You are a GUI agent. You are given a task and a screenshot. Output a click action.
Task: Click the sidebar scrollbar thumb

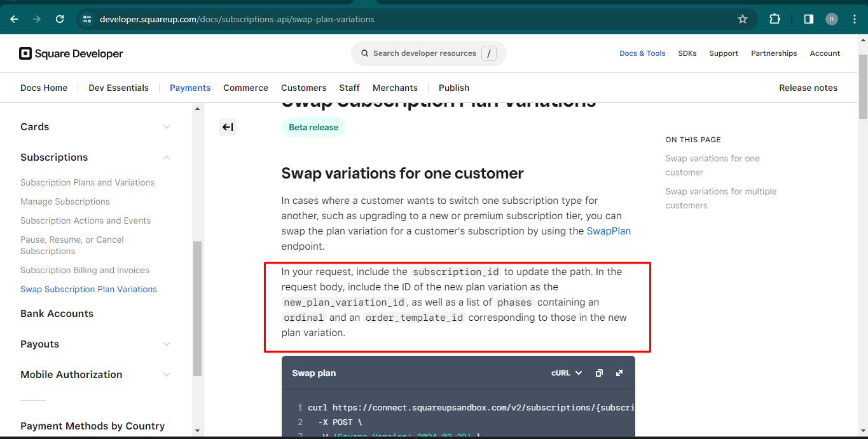tap(197, 308)
